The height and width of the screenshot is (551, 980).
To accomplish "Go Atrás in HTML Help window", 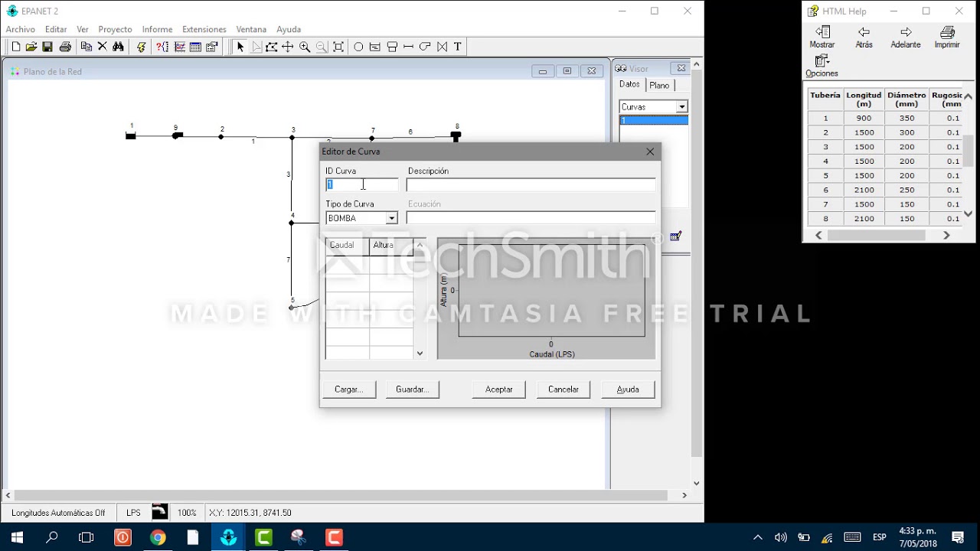I will coord(864,37).
